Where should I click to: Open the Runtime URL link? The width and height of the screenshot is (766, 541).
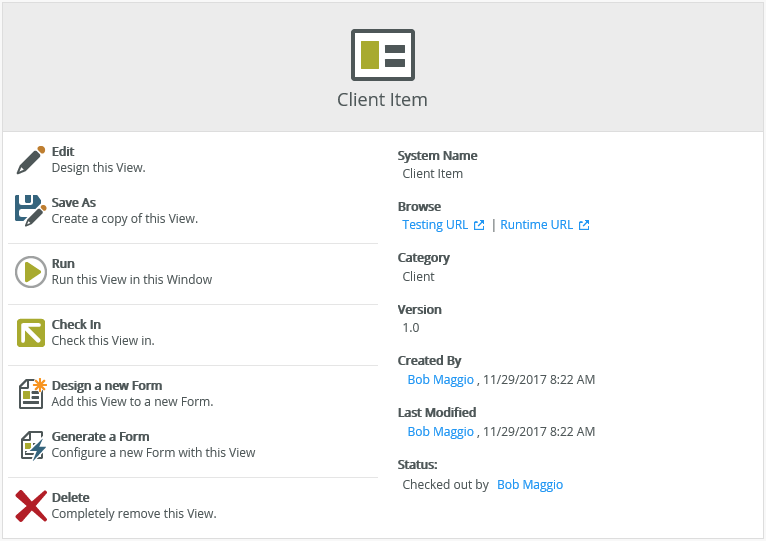point(537,225)
